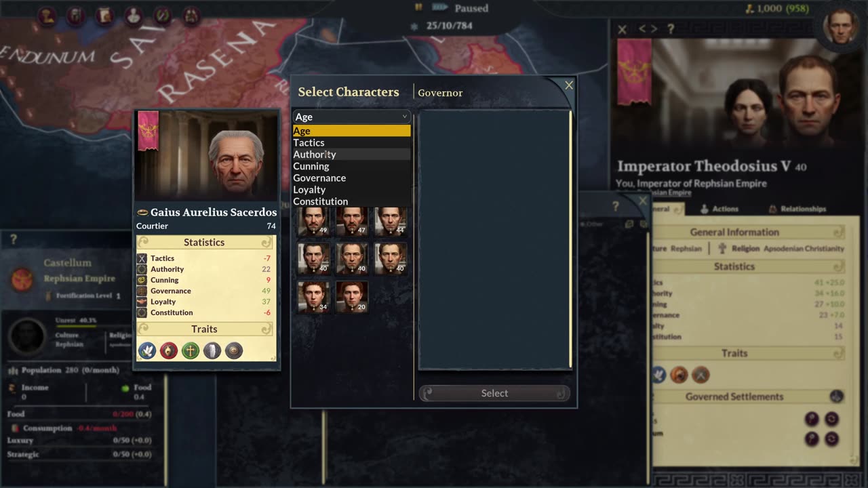
Task: Open the player portrait in top-right corner
Action: [841, 27]
